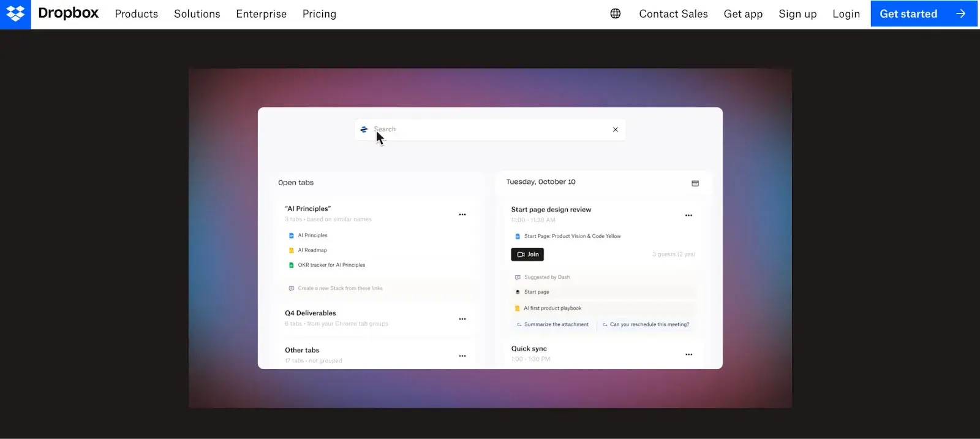Open the AI first product playbook suggestion
Image resolution: width=980 pixels, height=439 pixels.
(x=552, y=308)
